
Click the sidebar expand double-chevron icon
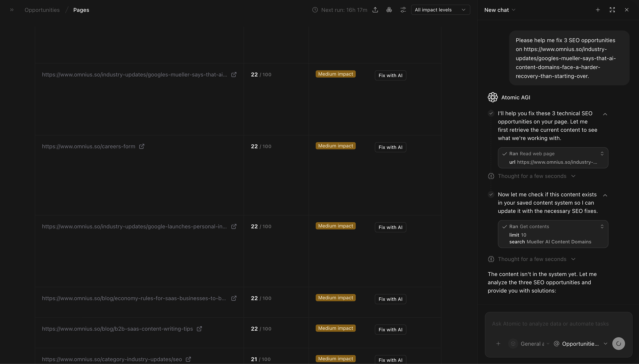[x=12, y=10]
